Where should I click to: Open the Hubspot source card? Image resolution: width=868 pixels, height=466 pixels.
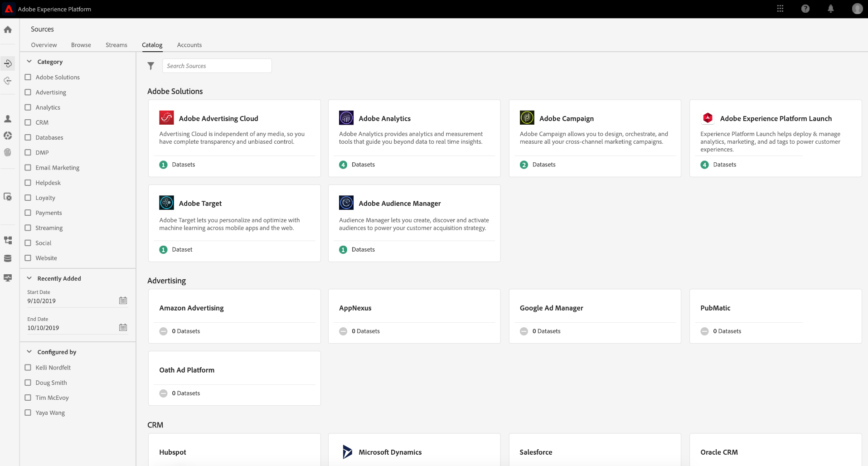[x=234, y=450]
